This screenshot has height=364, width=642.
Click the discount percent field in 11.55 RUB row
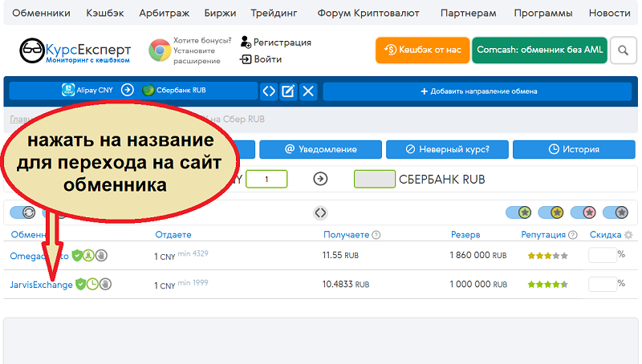coord(603,255)
